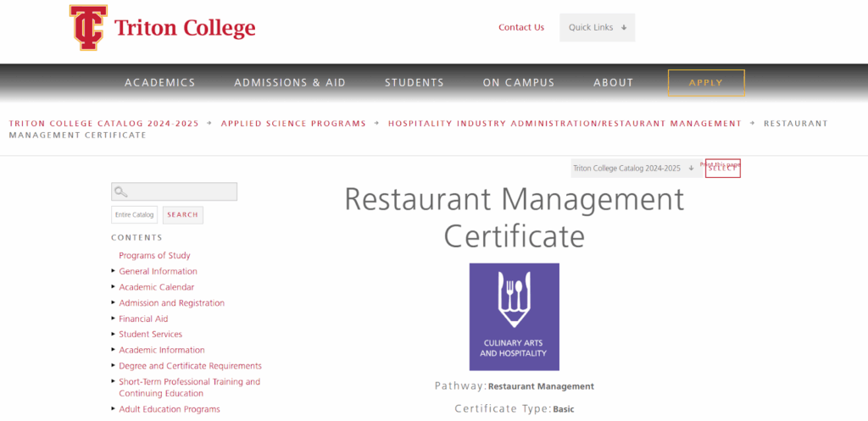Click the Triton College wordmark text
Screen dimensions: 868x421
185,28
